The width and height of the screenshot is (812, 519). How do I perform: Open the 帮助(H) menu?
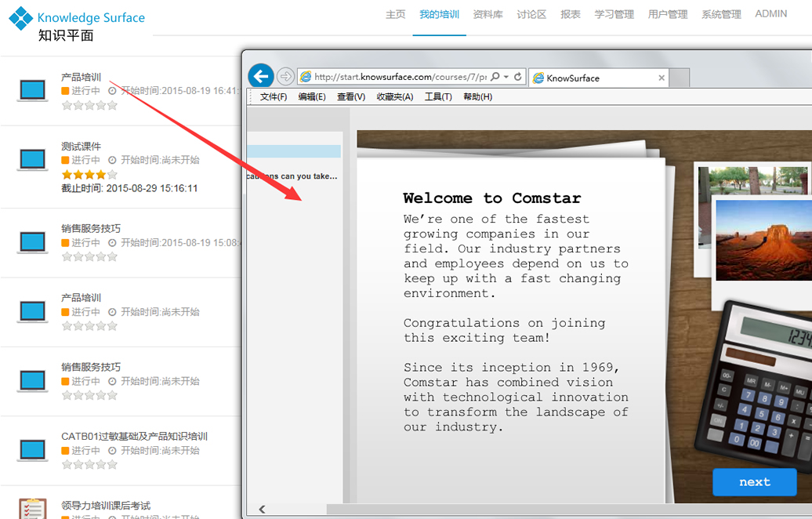tap(477, 97)
